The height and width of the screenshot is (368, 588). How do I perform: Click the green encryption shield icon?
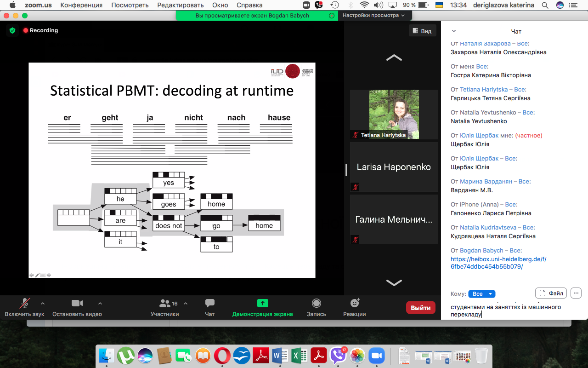pos(12,30)
